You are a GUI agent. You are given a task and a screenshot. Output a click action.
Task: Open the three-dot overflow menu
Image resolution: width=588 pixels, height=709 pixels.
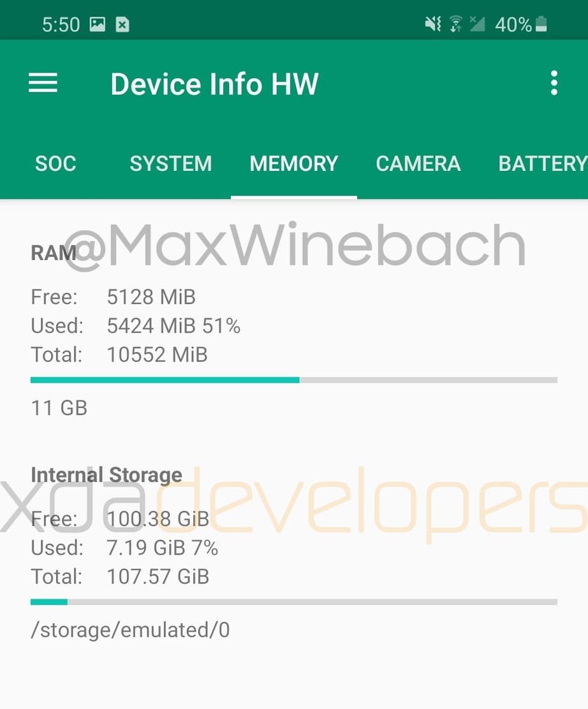[554, 83]
